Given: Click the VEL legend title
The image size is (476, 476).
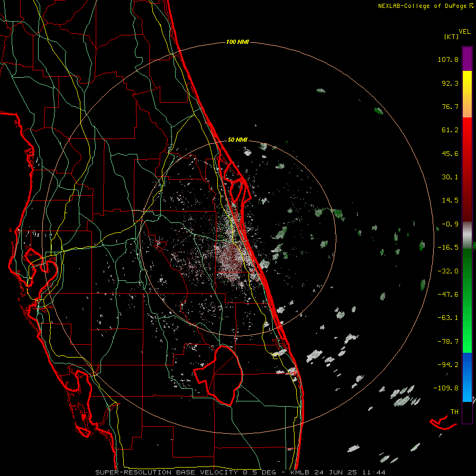Looking at the screenshot, I should [464, 32].
